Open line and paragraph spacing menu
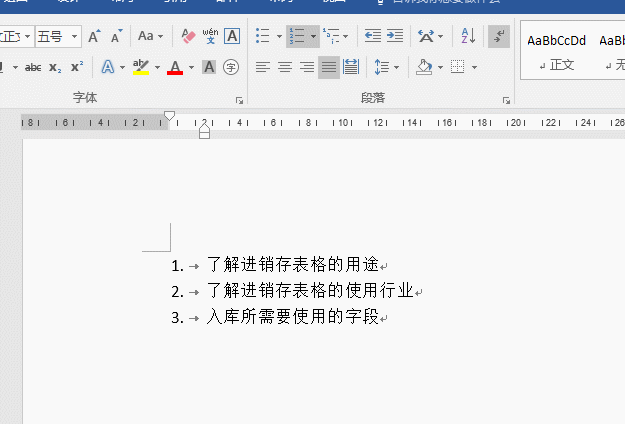Image resolution: width=625 pixels, height=424 pixels. pyautogui.click(x=386, y=67)
